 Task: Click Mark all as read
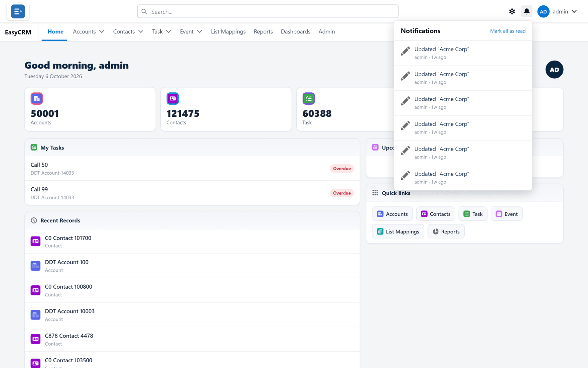508,31
